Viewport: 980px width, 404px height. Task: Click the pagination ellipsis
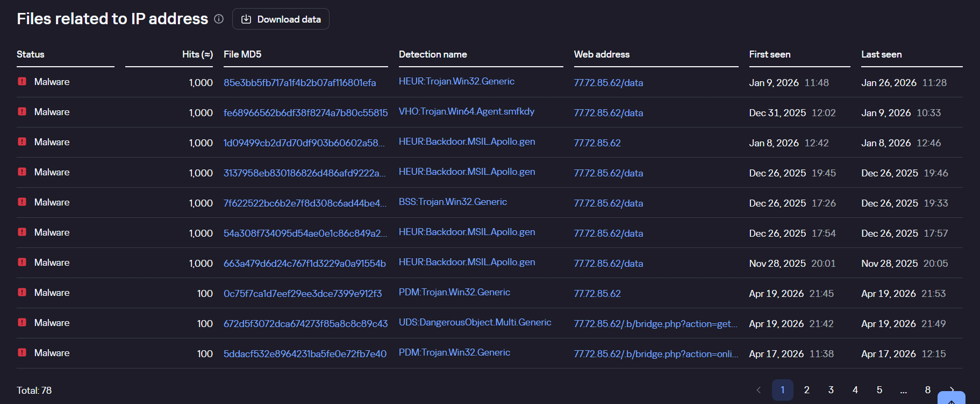(x=904, y=390)
